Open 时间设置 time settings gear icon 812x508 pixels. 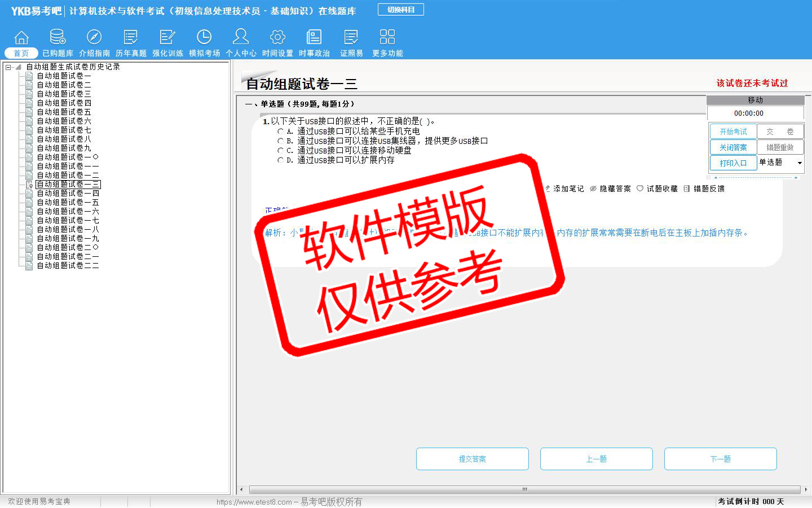point(277,37)
